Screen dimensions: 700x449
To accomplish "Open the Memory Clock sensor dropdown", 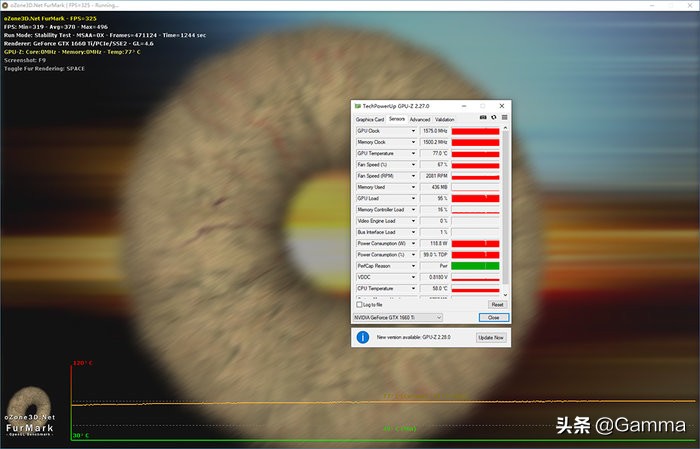I will tap(413, 142).
